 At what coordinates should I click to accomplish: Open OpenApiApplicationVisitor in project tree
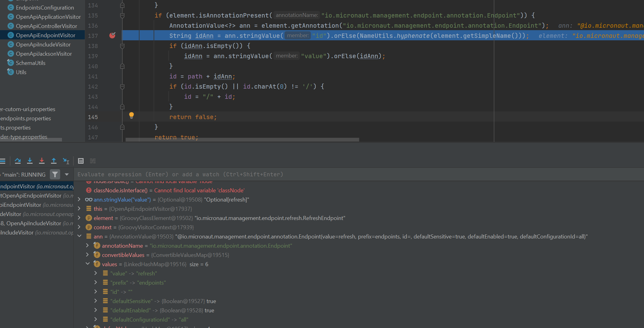[48, 17]
